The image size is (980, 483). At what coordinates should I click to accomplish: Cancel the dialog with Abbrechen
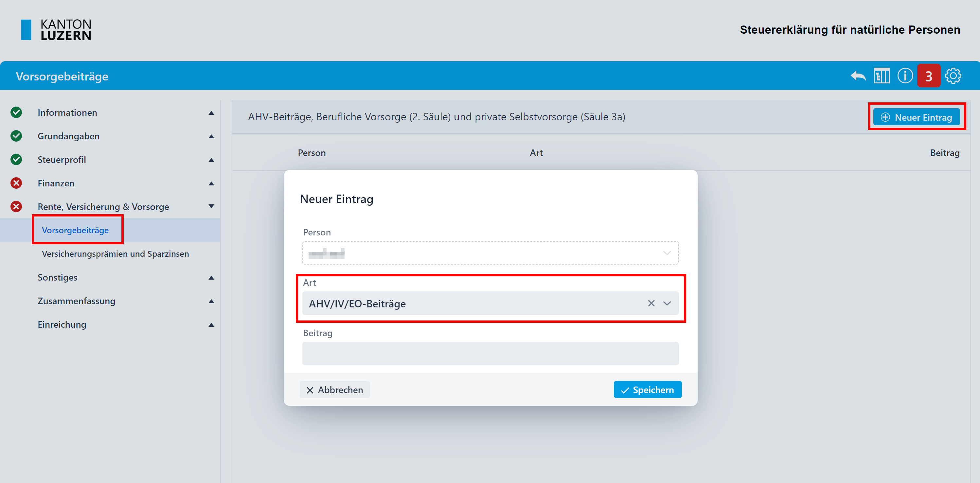(x=334, y=389)
